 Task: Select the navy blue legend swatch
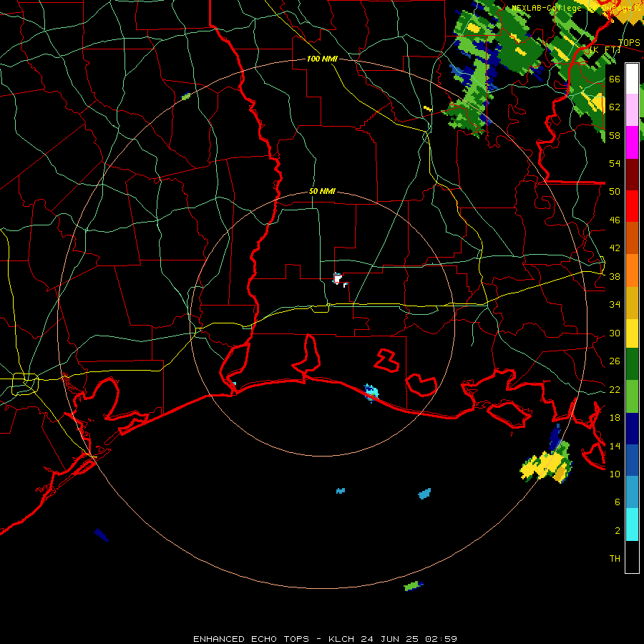632,429
